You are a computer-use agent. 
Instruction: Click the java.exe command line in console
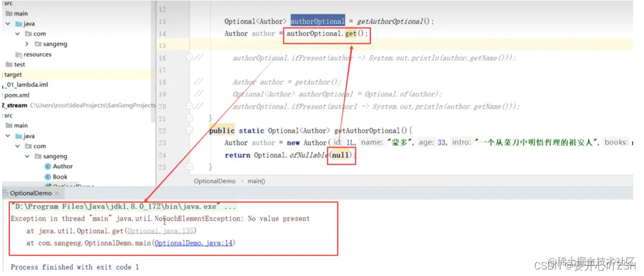pyautogui.click(x=123, y=206)
